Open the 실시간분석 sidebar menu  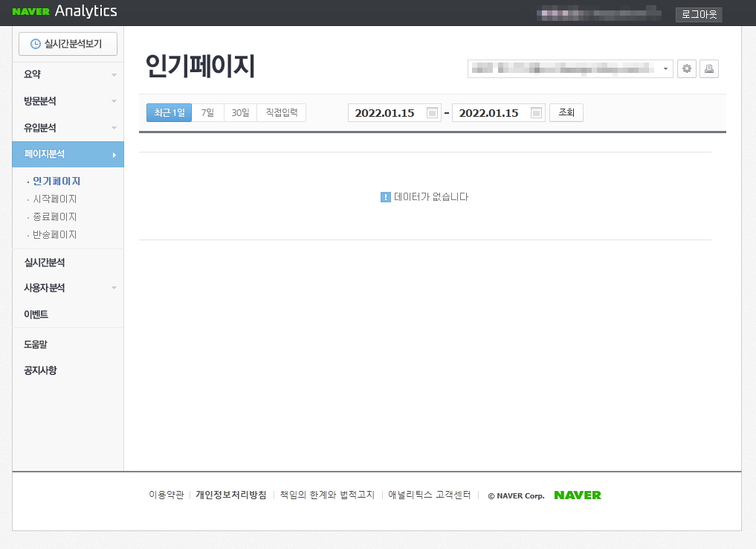coord(45,262)
